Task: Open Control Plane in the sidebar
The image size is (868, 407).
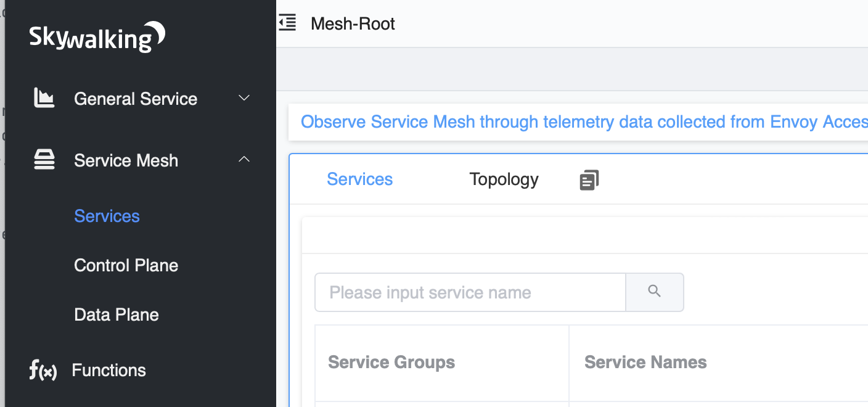Action: point(126,265)
